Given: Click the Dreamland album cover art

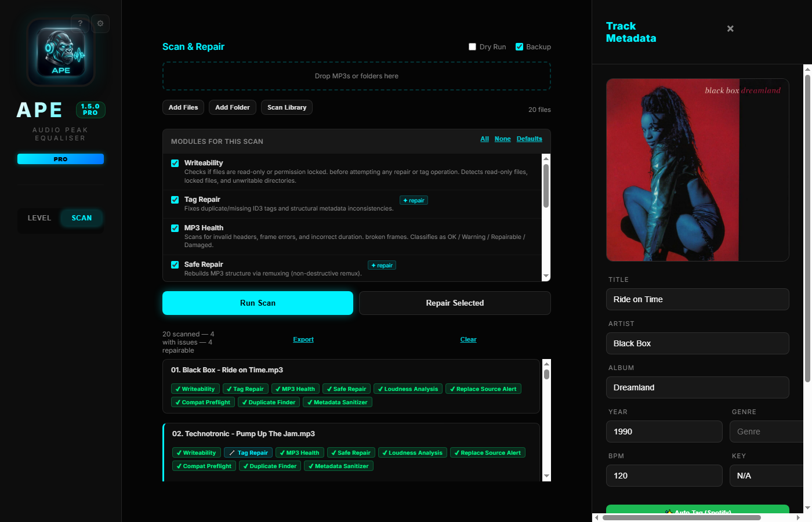Looking at the screenshot, I should point(698,170).
